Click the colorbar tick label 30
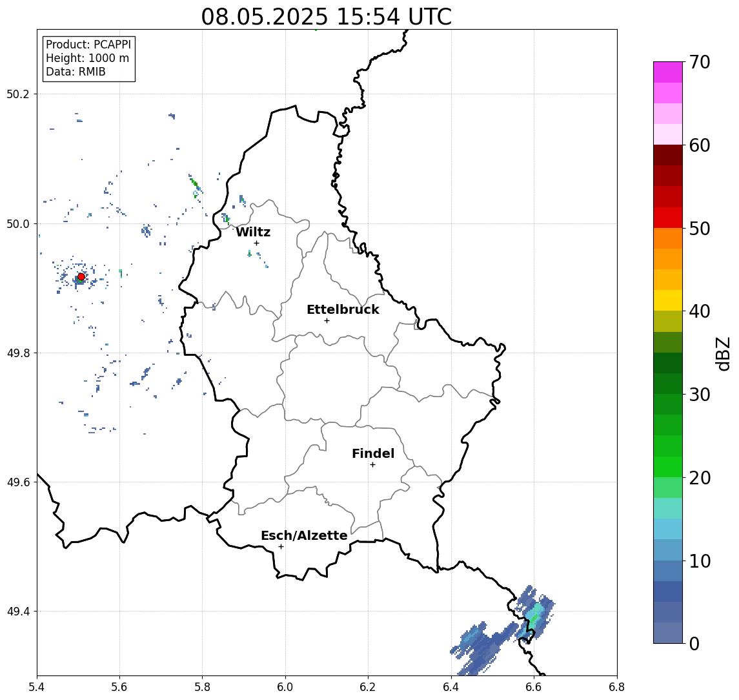 [x=700, y=395]
